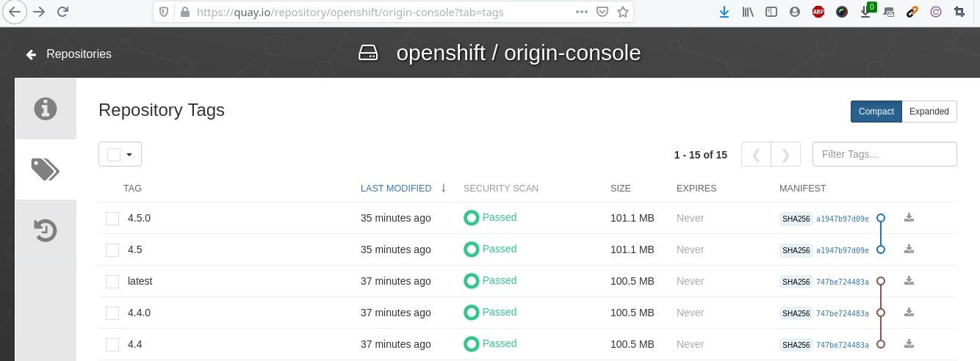Sort by the Size column header

(x=621, y=189)
